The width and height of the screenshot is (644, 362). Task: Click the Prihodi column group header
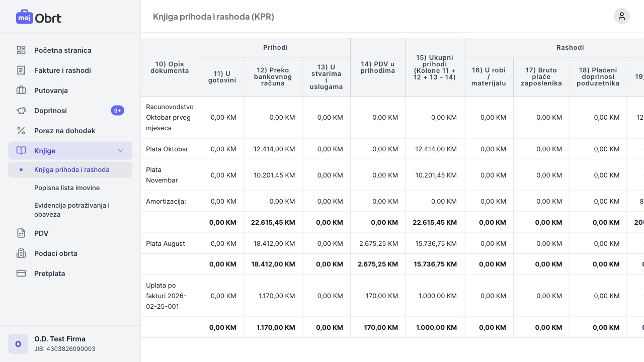[x=275, y=48]
